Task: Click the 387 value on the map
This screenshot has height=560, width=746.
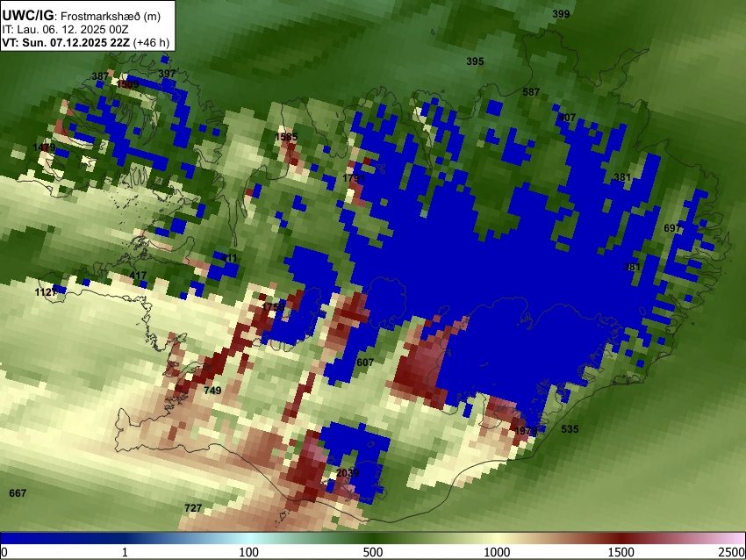Action: click(100, 76)
